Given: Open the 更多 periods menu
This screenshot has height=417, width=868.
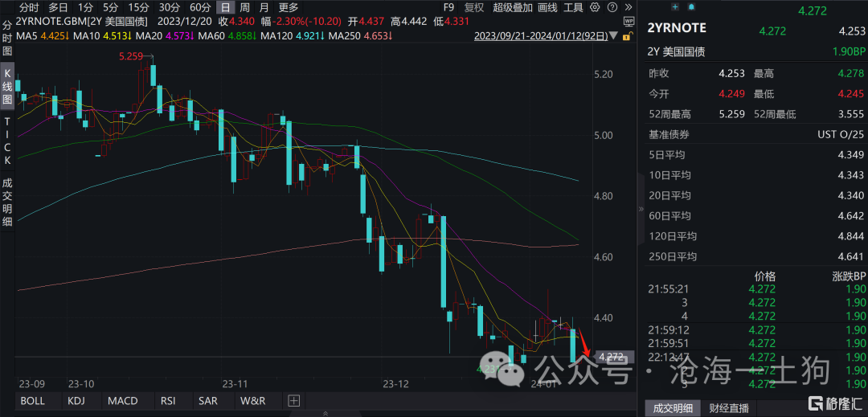Looking at the screenshot, I should pyautogui.click(x=289, y=7).
